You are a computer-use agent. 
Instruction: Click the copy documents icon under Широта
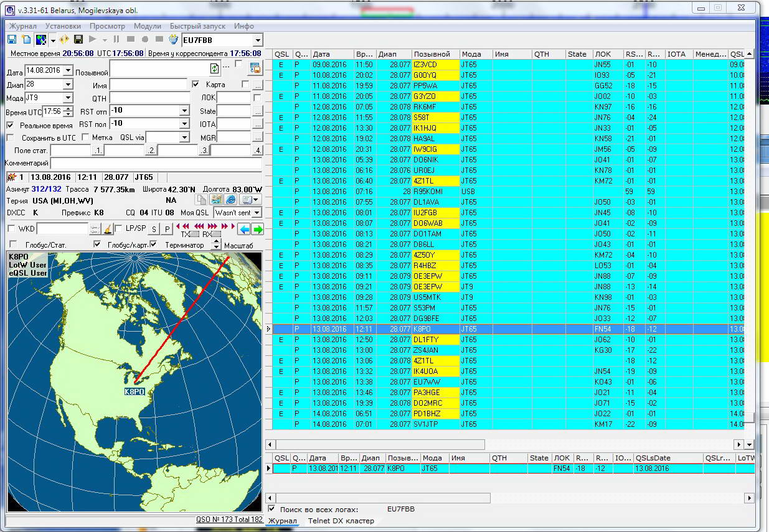[201, 199]
